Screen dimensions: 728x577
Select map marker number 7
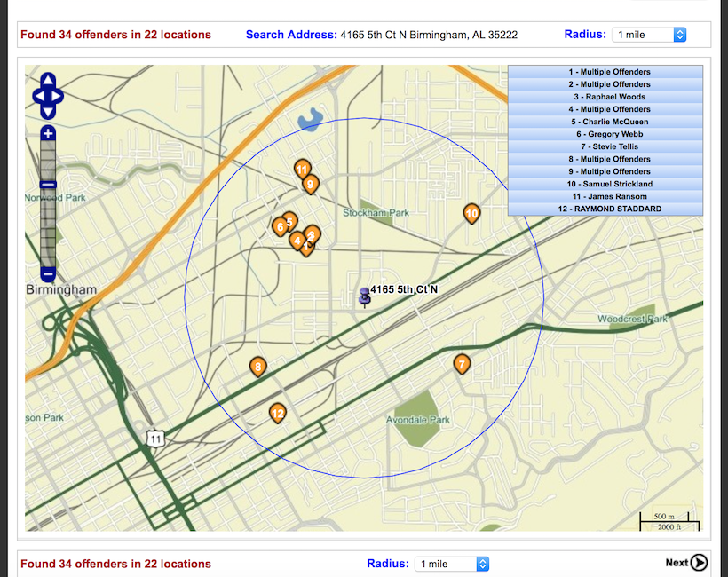pyautogui.click(x=461, y=363)
